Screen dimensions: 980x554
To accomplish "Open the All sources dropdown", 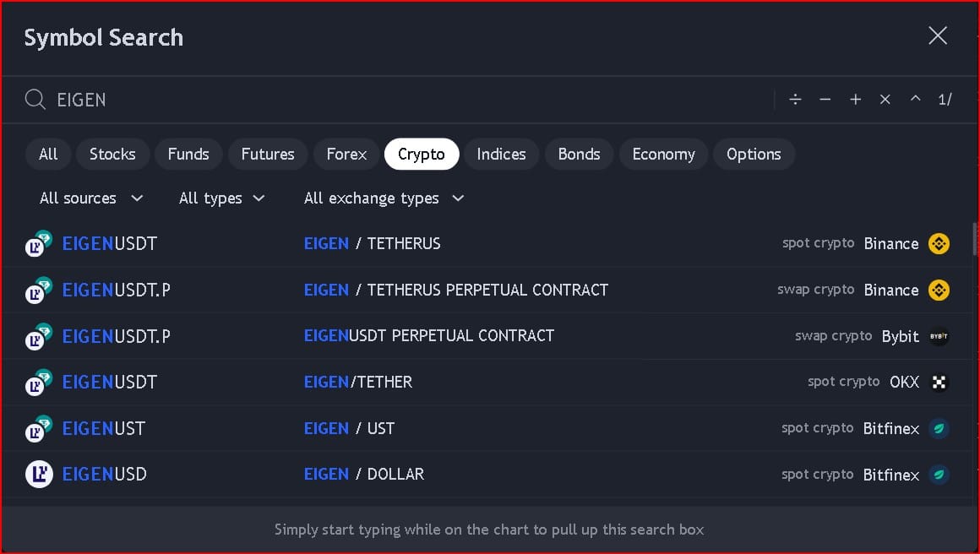I will pyautogui.click(x=91, y=198).
